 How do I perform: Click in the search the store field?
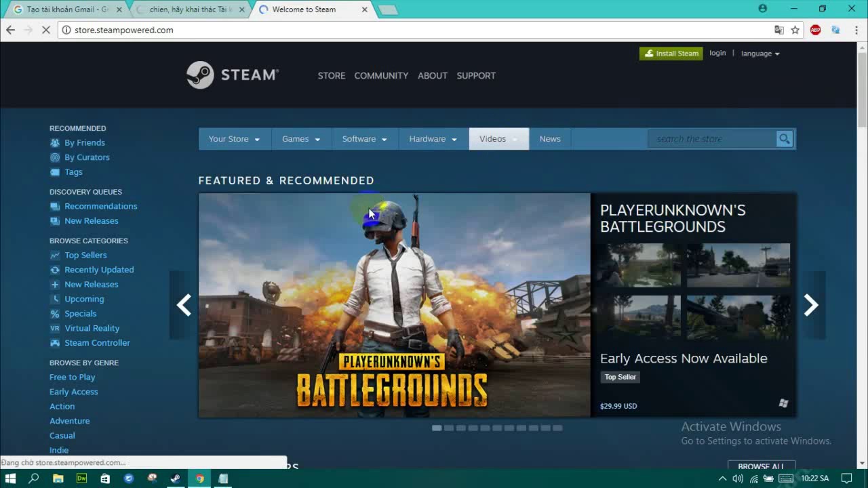[712, 139]
